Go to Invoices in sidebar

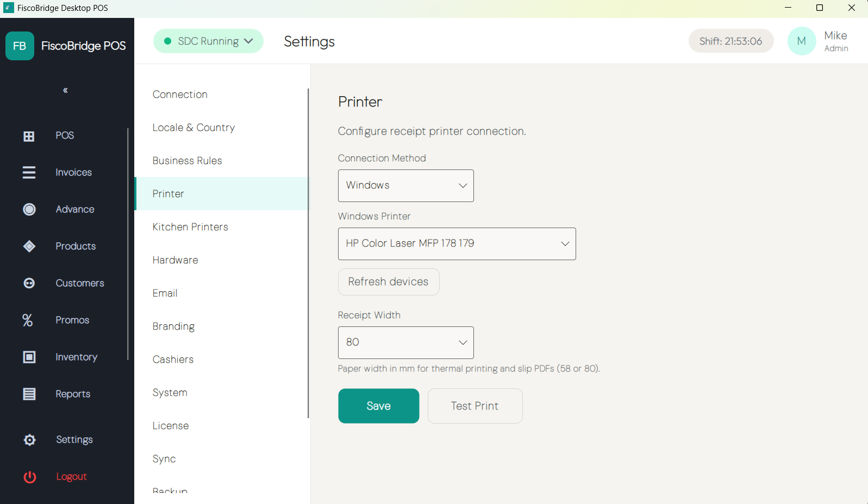[x=73, y=172]
